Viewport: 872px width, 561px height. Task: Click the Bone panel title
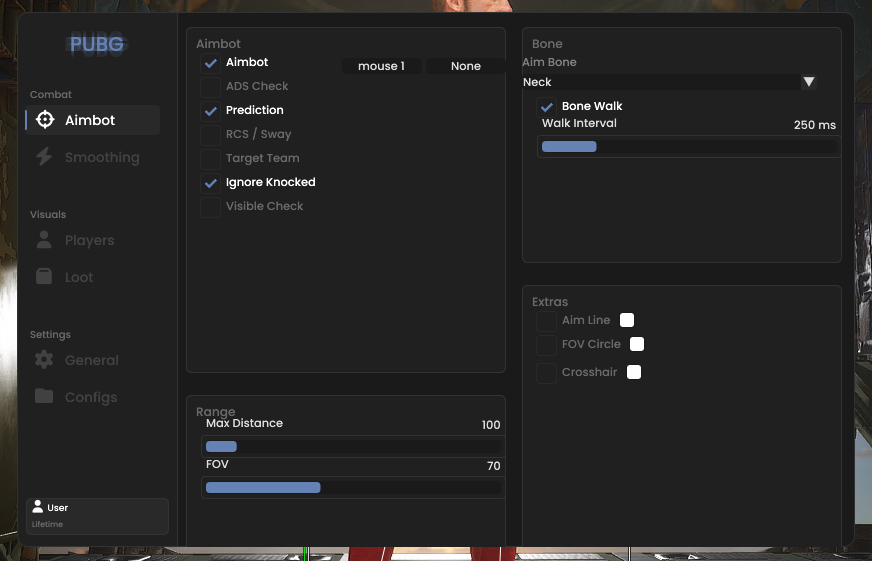[x=547, y=43]
